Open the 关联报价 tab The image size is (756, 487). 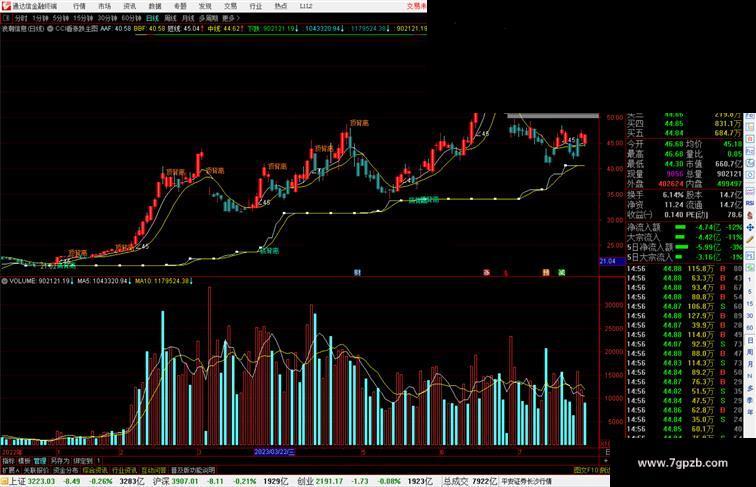point(36,470)
